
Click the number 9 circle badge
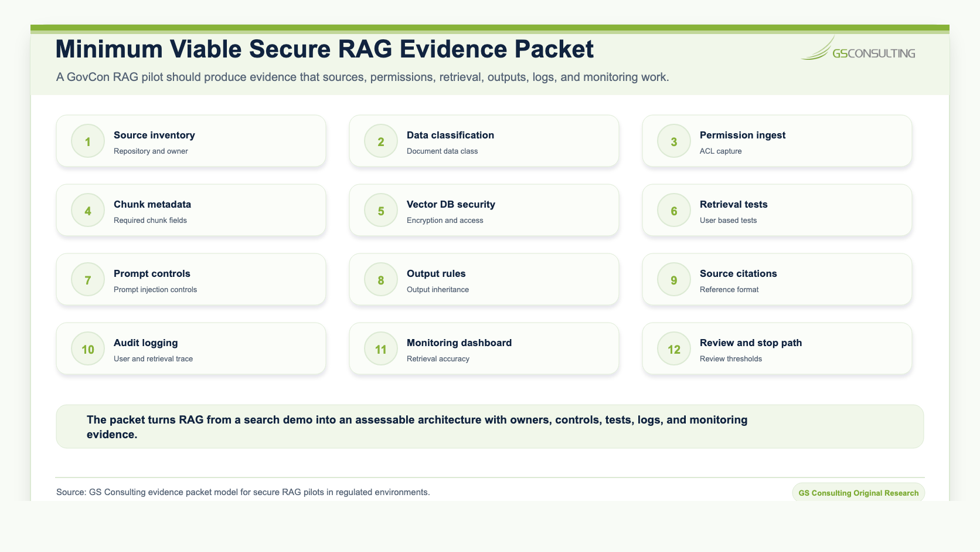point(674,280)
